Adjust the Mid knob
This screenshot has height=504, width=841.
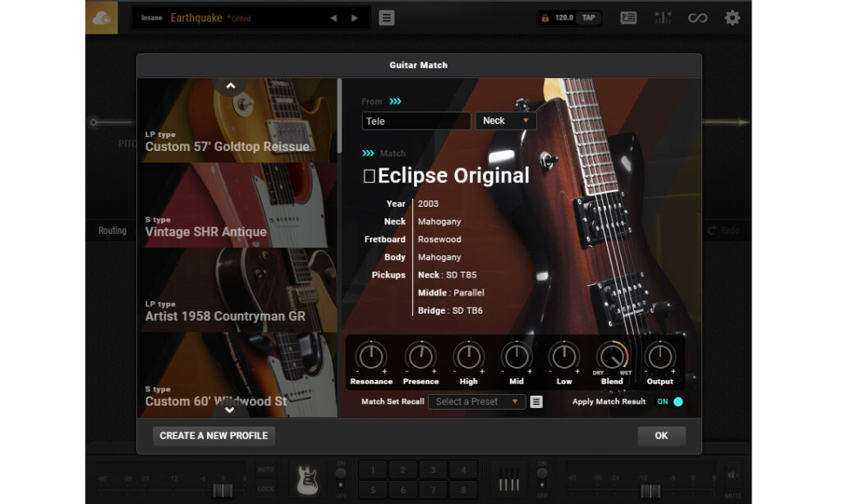point(516,356)
